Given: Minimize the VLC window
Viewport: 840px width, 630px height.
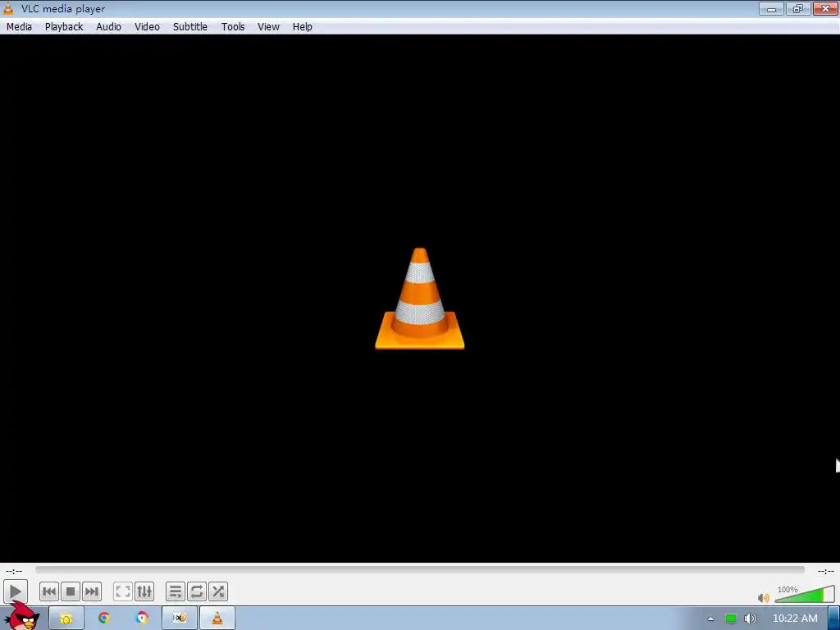Looking at the screenshot, I should 771,8.
